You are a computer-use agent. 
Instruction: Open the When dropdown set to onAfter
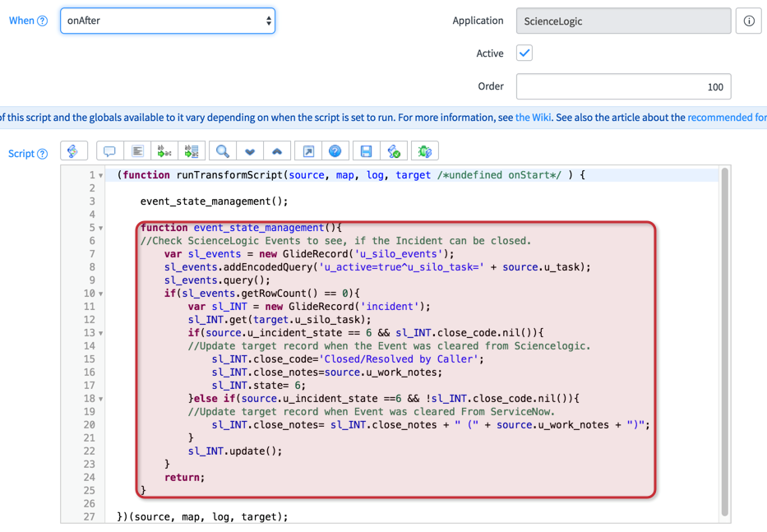168,21
